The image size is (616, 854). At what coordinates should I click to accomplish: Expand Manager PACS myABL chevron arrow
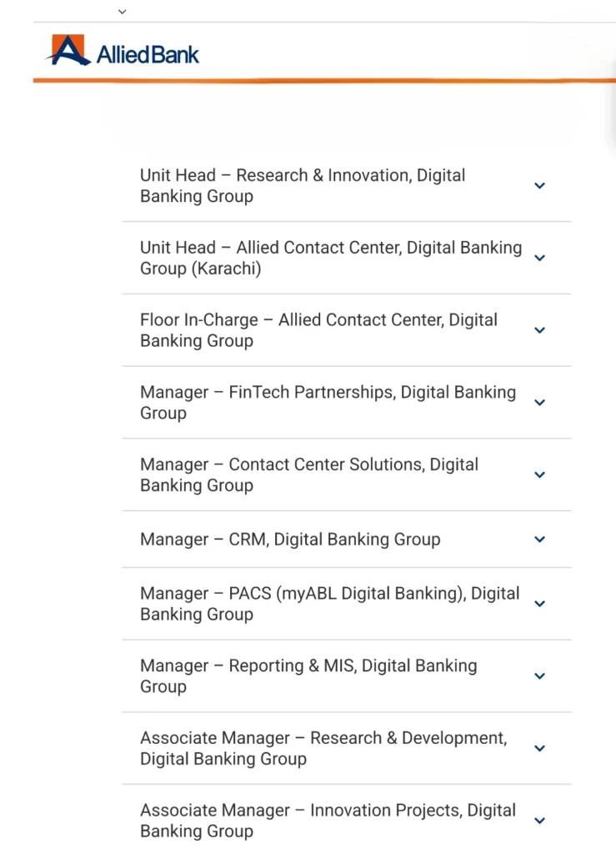point(539,604)
